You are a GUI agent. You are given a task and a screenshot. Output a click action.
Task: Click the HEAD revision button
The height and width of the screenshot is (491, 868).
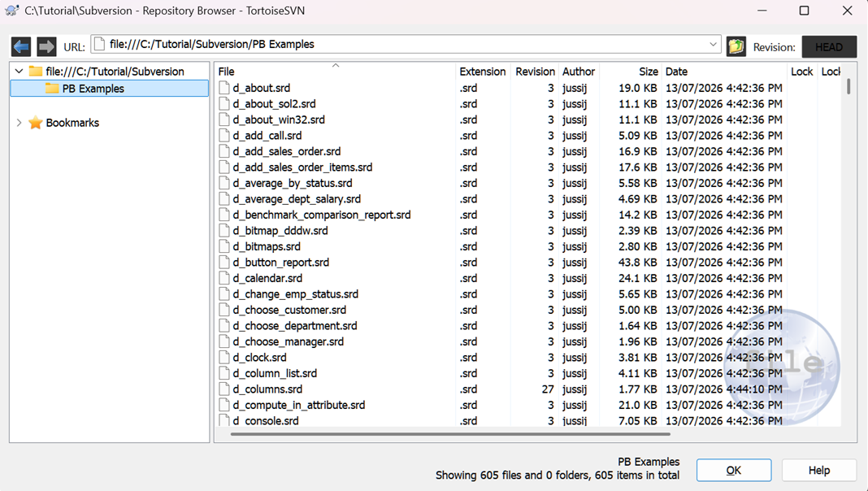pyautogui.click(x=829, y=47)
